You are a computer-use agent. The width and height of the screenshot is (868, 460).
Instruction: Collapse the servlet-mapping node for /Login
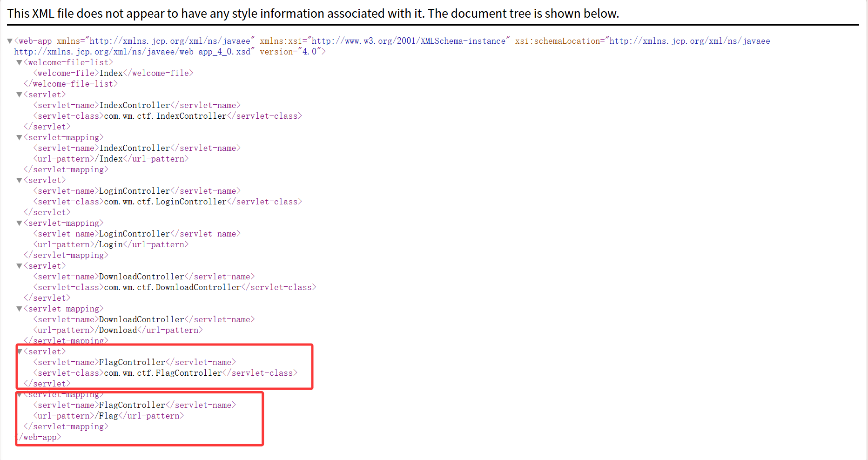[x=19, y=223]
